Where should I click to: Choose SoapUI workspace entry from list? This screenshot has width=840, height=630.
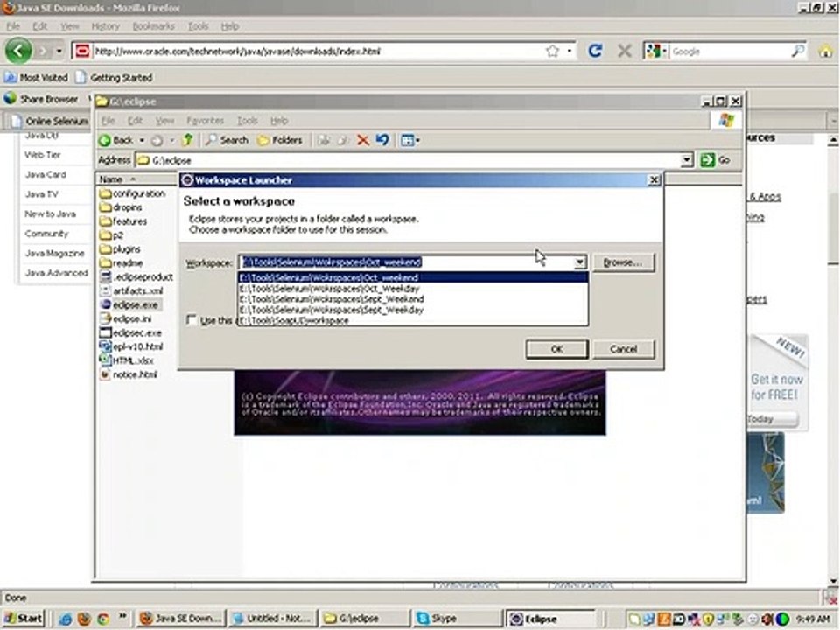412,320
